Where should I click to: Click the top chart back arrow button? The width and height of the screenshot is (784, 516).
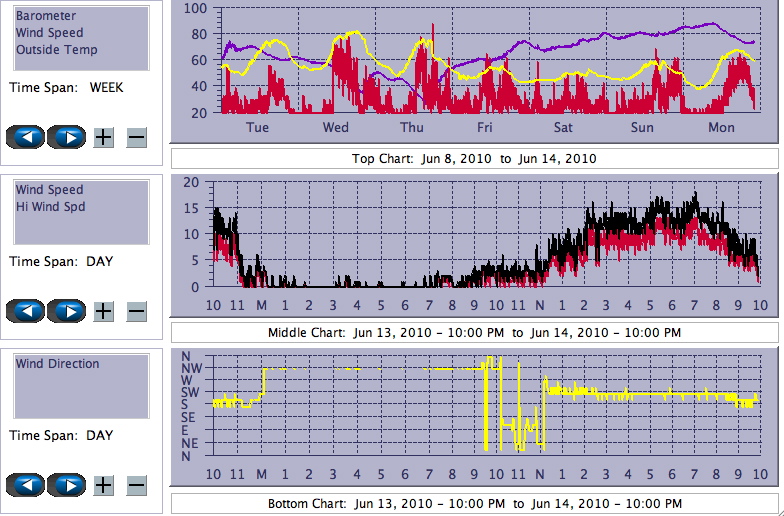[28, 137]
